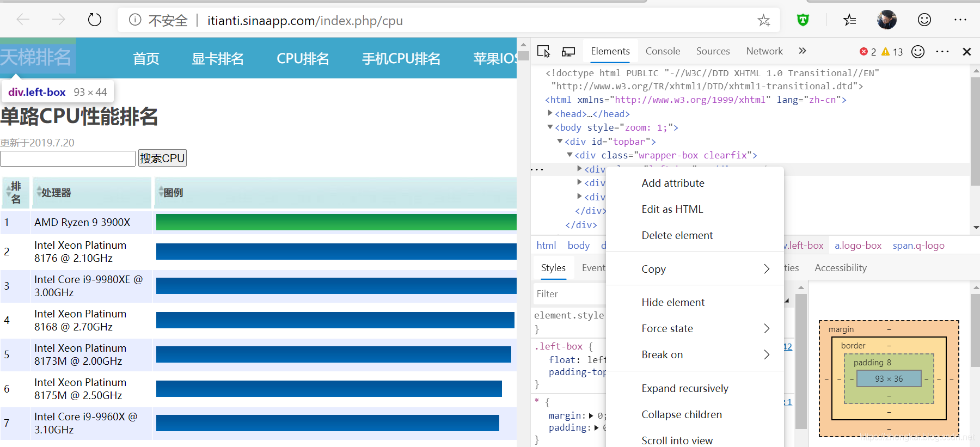Click the red errors count indicator
This screenshot has width=980, height=447.
tap(868, 52)
